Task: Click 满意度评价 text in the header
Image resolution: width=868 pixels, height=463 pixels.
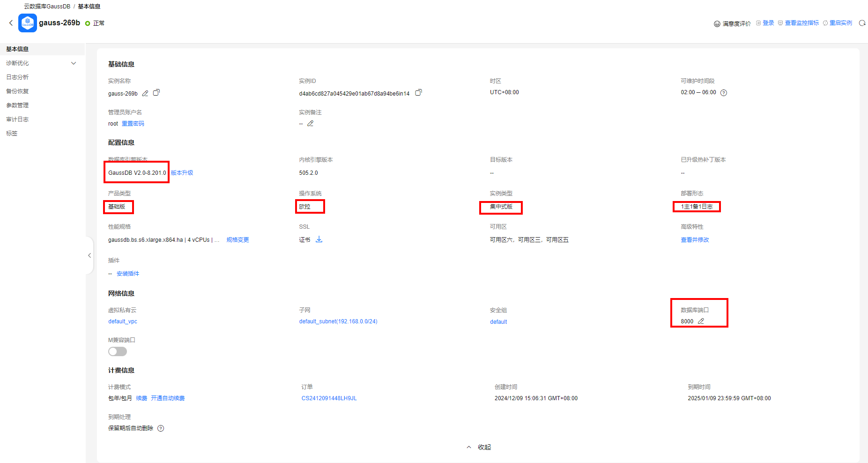Action: [x=736, y=24]
